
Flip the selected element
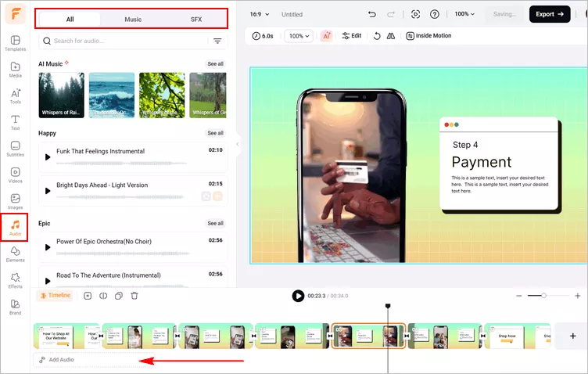coord(391,36)
